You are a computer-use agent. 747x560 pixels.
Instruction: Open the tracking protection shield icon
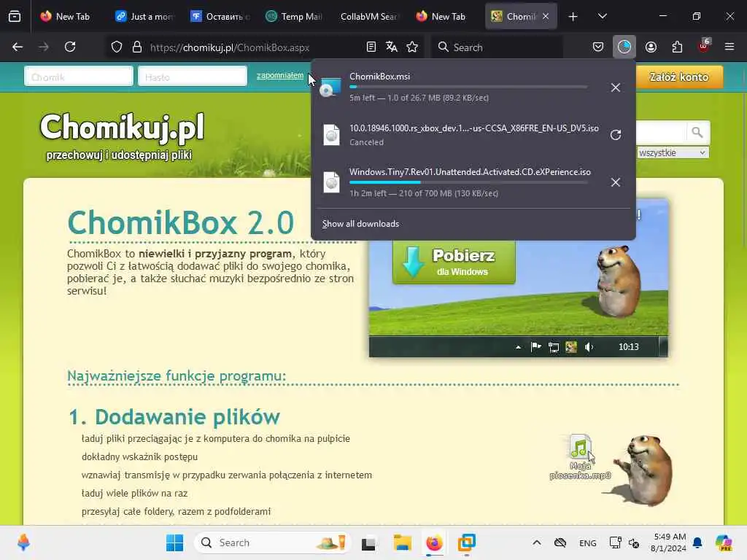[x=117, y=47]
